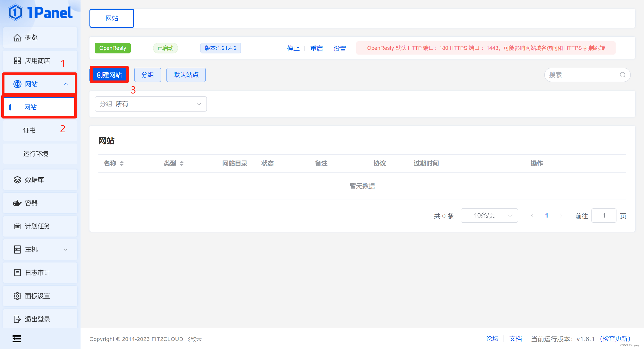This screenshot has width=644, height=349.
Task: Click the 已启动 status tag
Action: [166, 48]
